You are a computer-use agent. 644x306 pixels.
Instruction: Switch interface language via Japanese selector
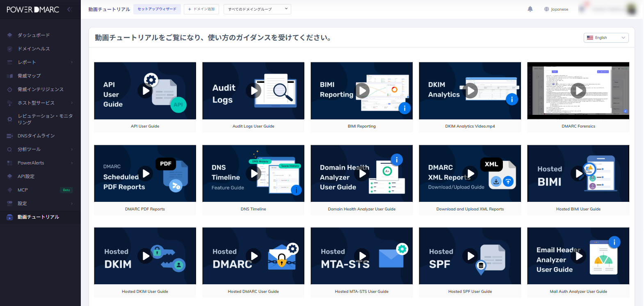(x=556, y=9)
